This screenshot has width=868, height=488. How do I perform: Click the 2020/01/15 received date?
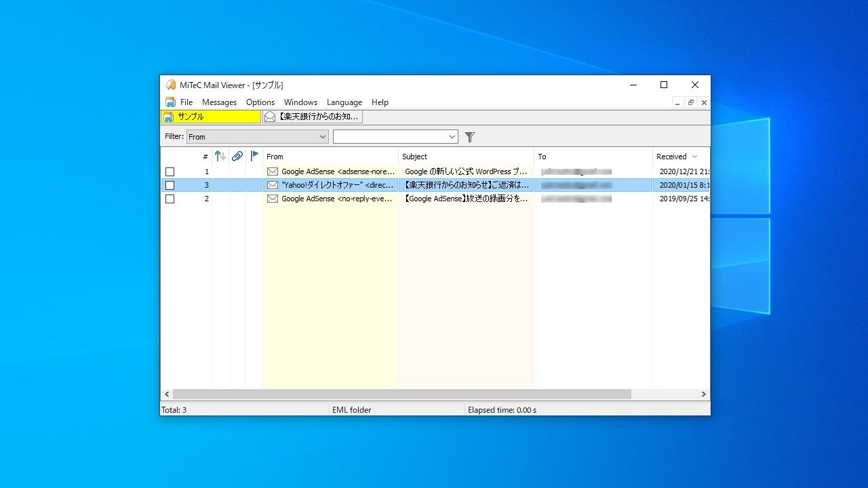[684, 185]
